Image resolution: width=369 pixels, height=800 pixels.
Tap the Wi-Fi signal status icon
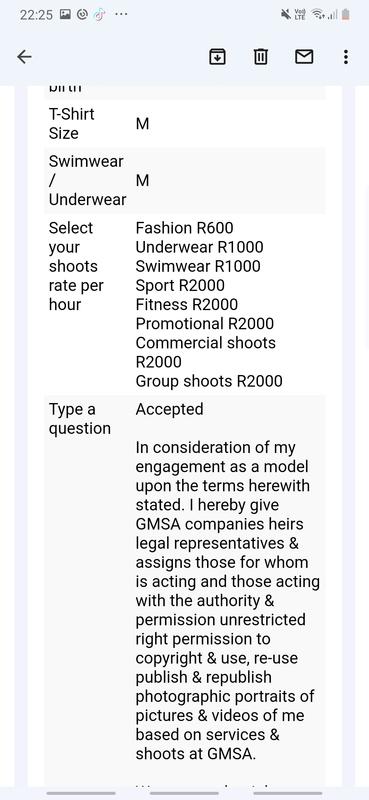318,14
